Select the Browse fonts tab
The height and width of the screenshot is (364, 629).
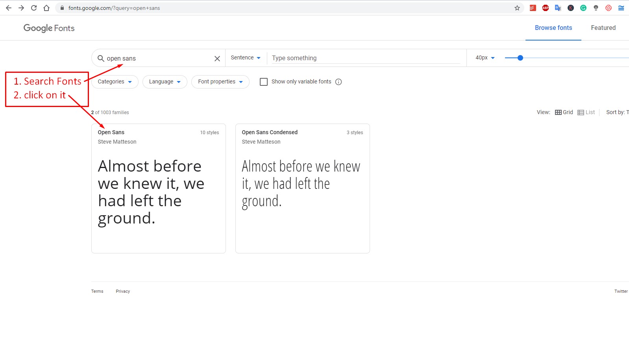pyautogui.click(x=553, y=28)
